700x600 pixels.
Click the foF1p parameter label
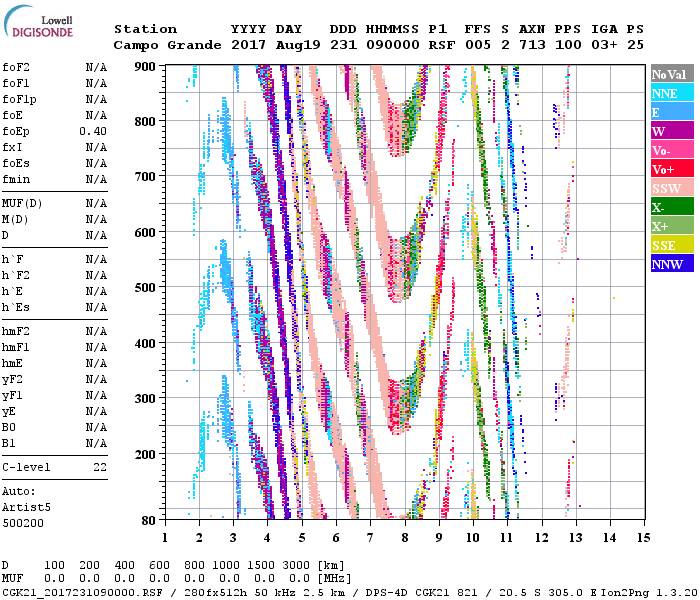[19, 100]
